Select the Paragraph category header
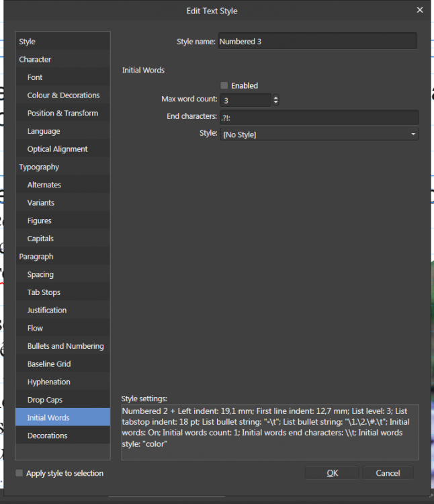Screen dimensions: 434x504 click(x=36, y=257)
